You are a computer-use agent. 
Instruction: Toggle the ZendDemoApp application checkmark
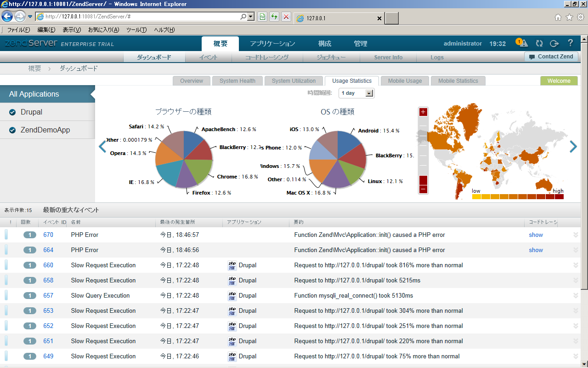coord(12,130)
